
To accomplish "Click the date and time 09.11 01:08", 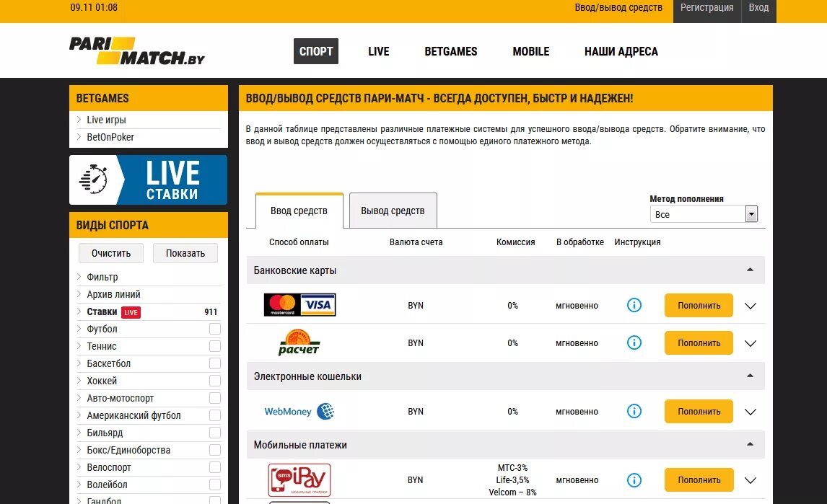I will click(94, 7).
